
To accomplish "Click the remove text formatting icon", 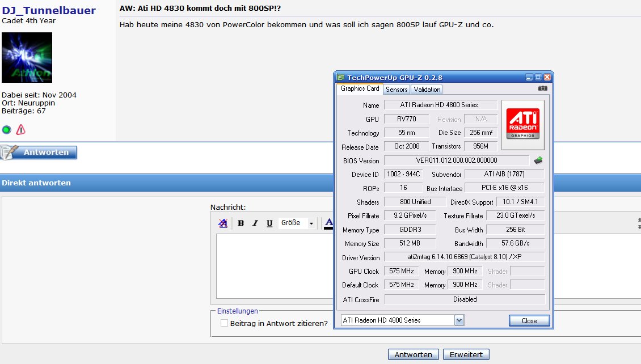I will 223,223.
